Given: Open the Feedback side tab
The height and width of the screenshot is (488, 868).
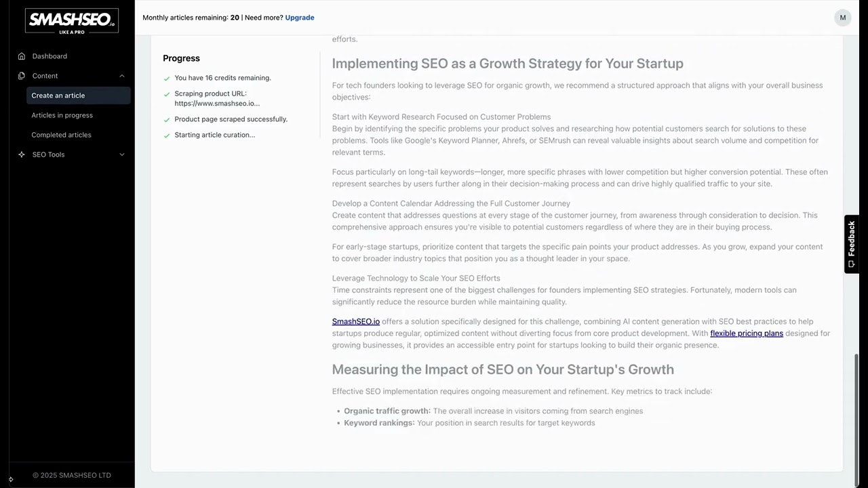Looking at the screenshot, I should [x=852, y=244].
